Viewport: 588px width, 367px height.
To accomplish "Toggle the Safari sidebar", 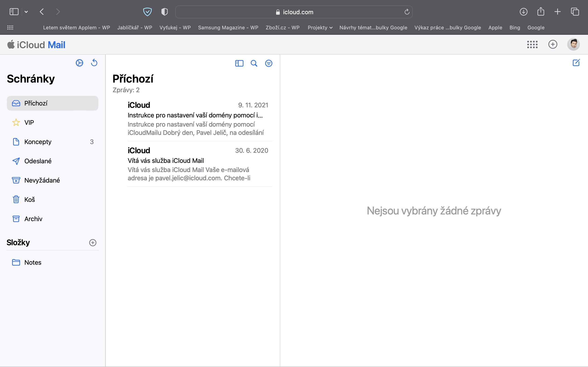I will 14,12.
